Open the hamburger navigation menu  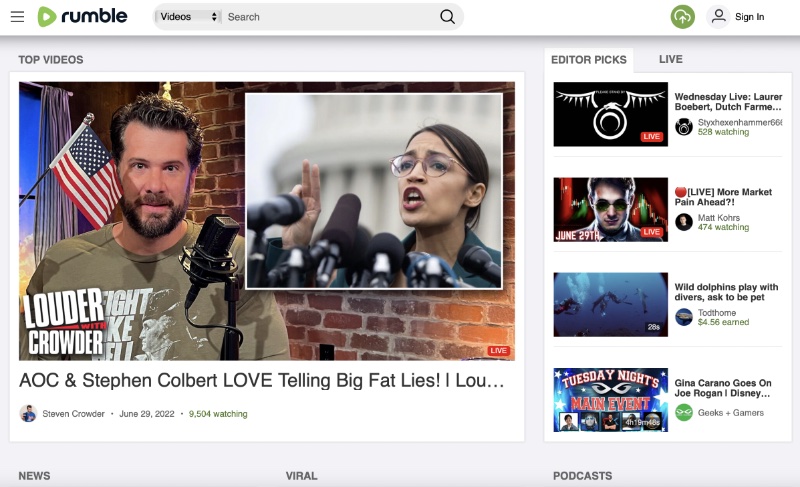click(17, 17)
